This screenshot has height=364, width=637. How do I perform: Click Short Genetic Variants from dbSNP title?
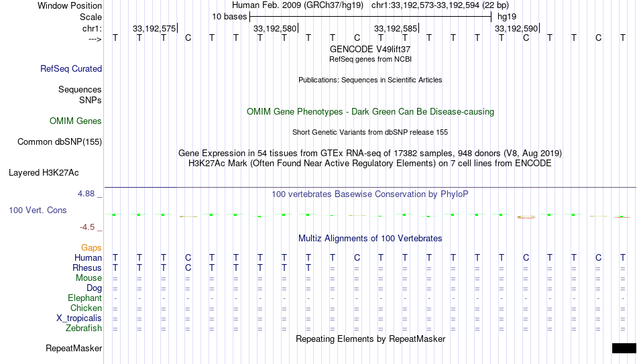370,133
